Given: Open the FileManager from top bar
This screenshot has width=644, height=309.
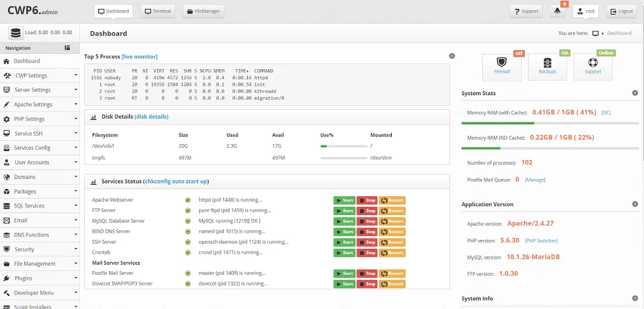Looking at the screenshot, I should (203, 11).
